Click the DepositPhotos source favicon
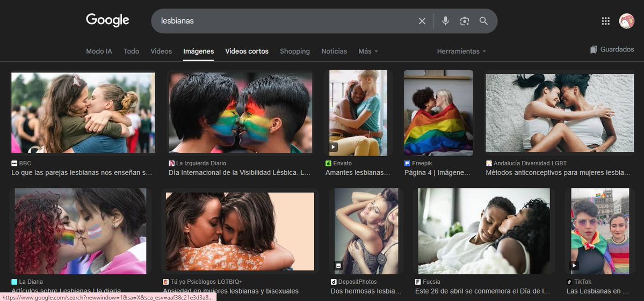Screen dimensions: 644x301 [334, 282]
